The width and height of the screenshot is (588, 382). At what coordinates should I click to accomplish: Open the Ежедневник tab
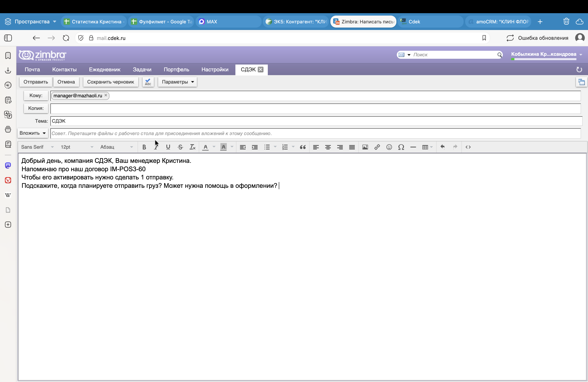point(105,70)
